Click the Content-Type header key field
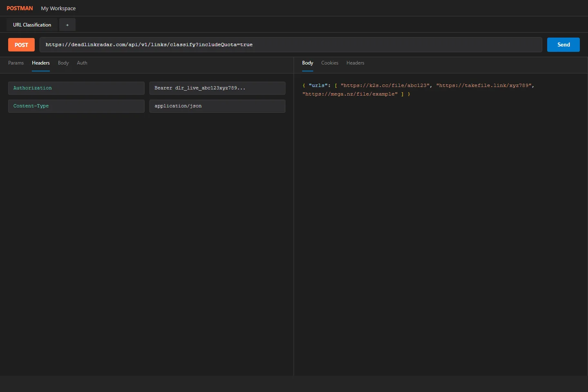Screen dimensions: 588x392 coord(76,106)
